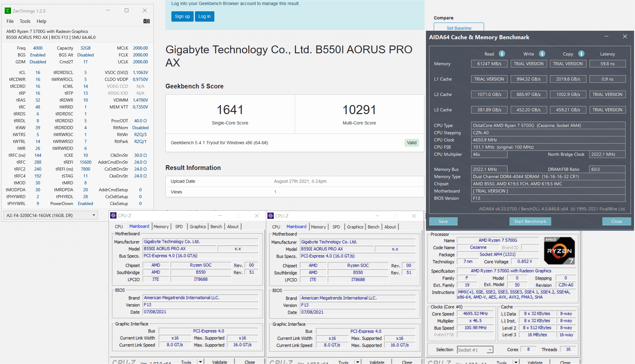The image size is (635, 364).
Task: Switch to Graphics tab in middle CPU-Z
Action: click(355, 227)
